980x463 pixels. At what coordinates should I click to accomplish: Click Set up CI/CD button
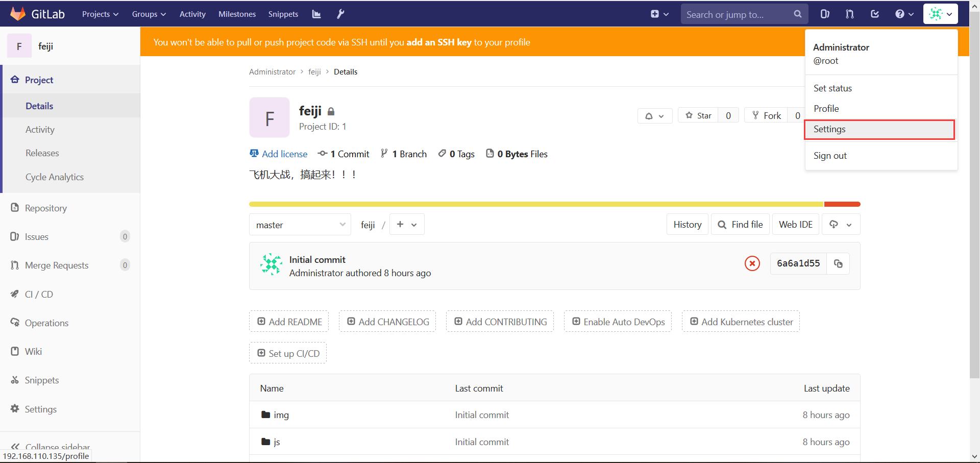coord(288,353)
